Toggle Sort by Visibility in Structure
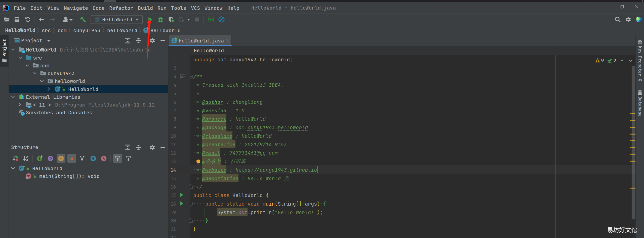The image size is (644, 238). 15,158
